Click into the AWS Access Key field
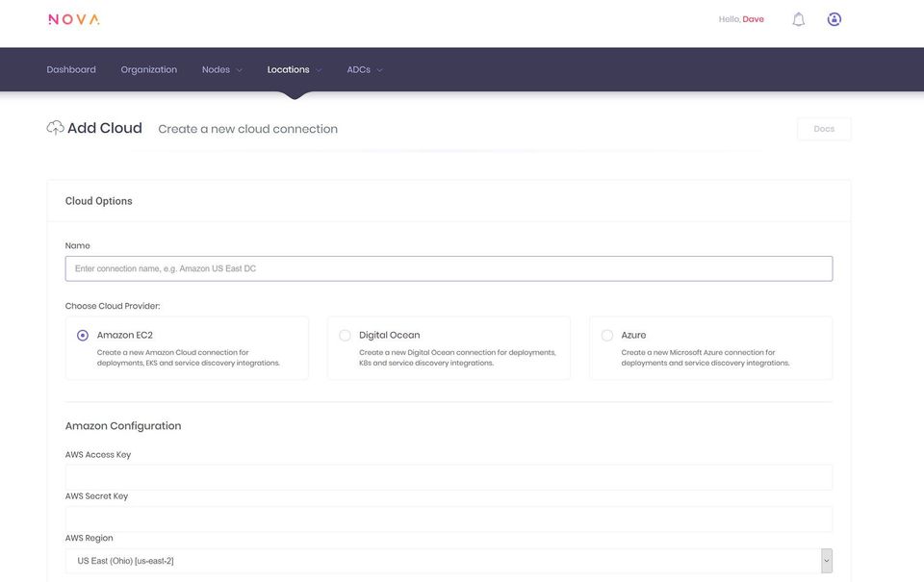Image resolution: width=924 pixels, height=582 pixels. click(x=449, y=477)
